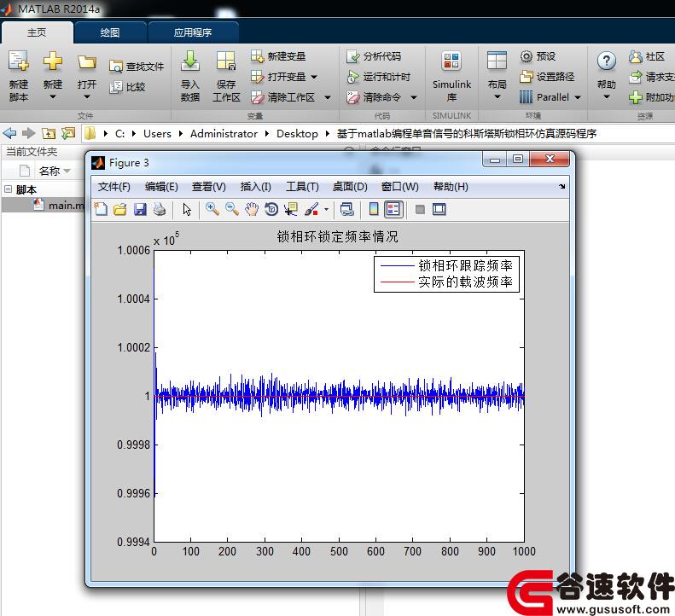Expand Clear Workspace (清除工作区) dropdown arrow

[328, 98]
